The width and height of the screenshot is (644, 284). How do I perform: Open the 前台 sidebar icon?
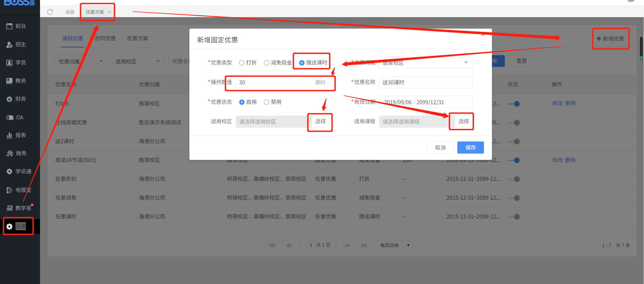coord(9,26)
